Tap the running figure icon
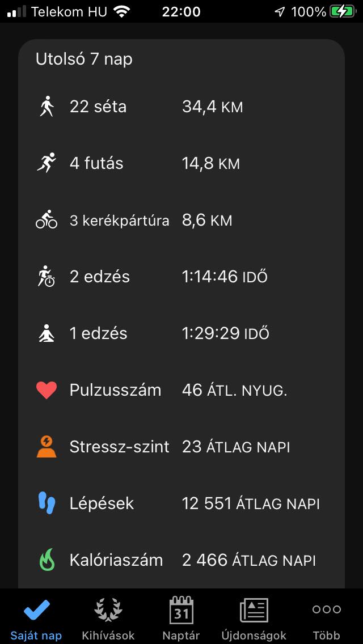 point(47,163)
